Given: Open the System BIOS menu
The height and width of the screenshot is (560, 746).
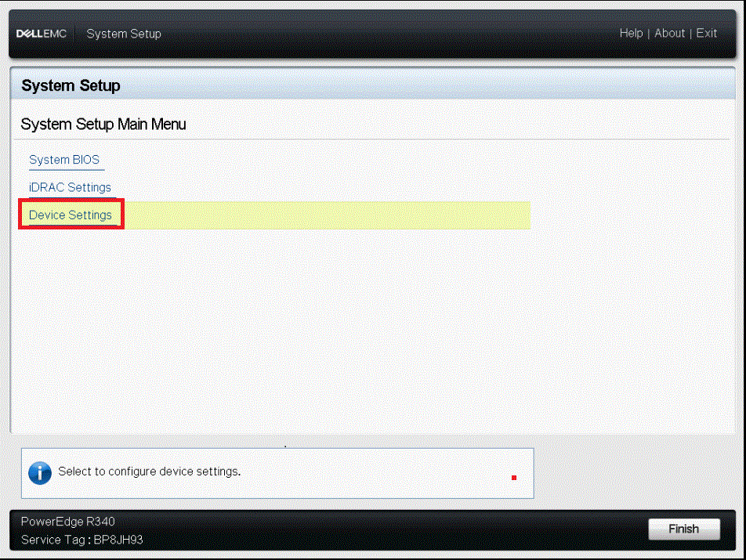Looking at the screenshot, I should [x=64, y=160].
